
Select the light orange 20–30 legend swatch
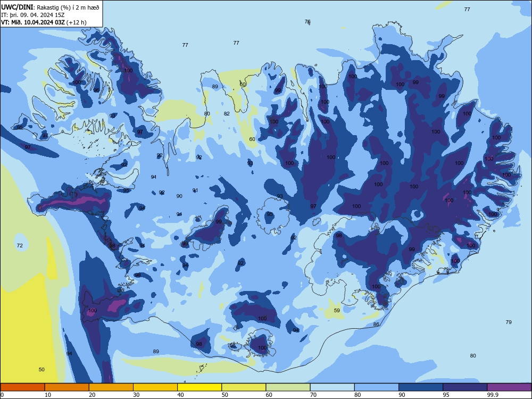tap(111, 387)
